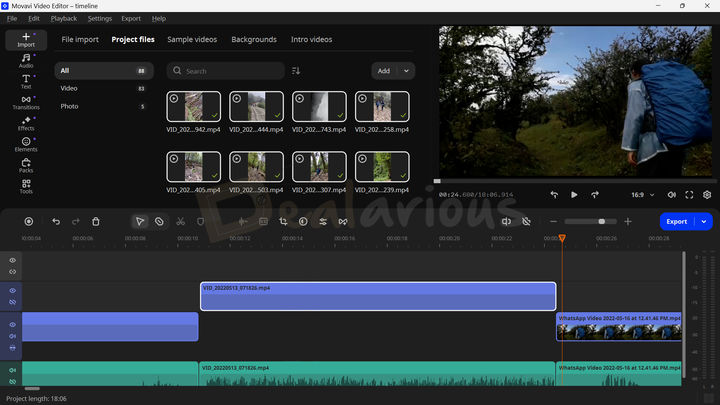Open the Effects panel in sidebar
The image size is (720, 405).
click(26, 123)
